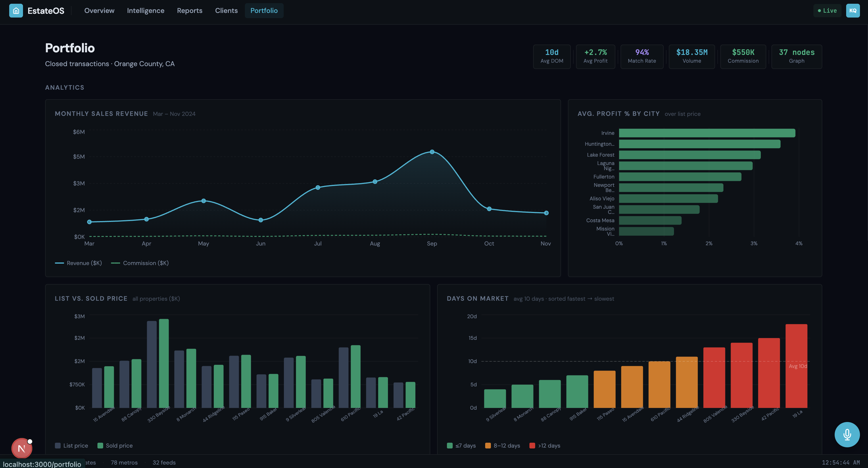Click the microphone voice assistant button

point(847,434)
